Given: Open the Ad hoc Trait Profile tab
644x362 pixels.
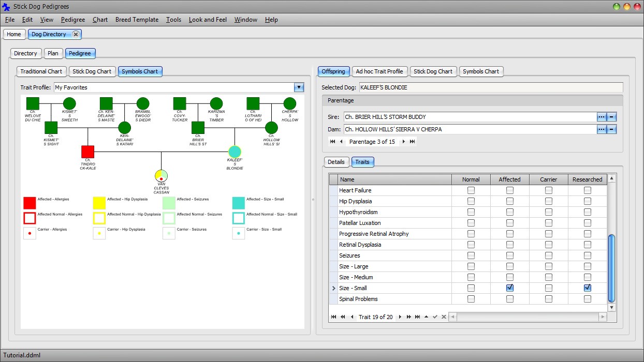Looking at the screenshot, I should click(x=379, y=71).
